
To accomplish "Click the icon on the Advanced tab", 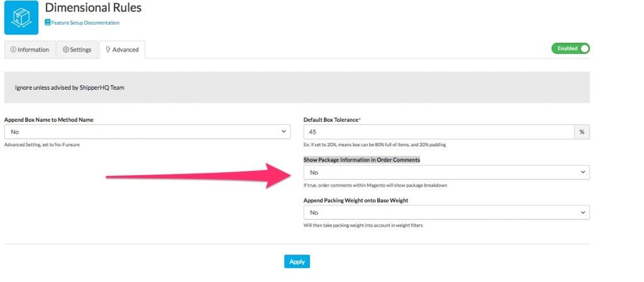I will click(x=108, y=50).
